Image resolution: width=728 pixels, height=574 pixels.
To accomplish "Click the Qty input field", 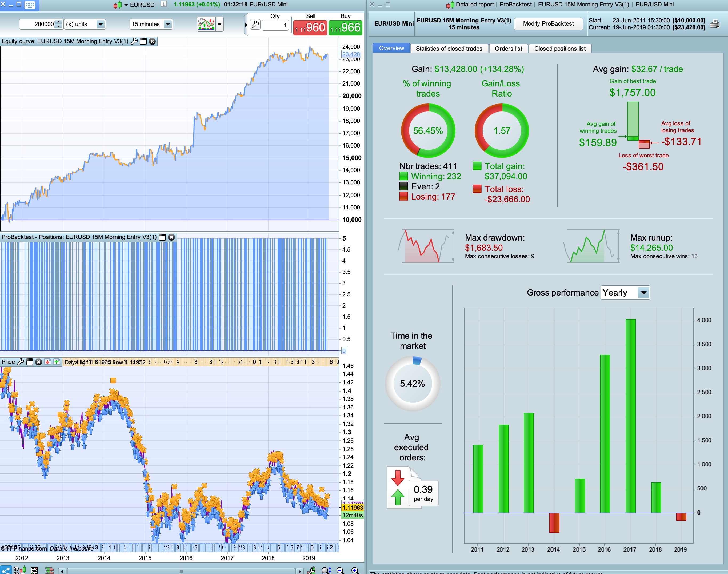I will (275, 25).
